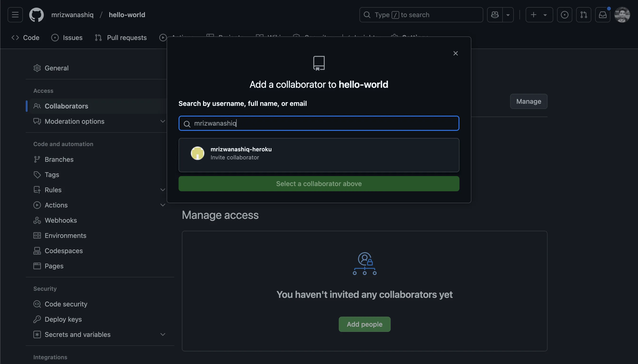Click the Pull requests tab icon
This screenshot has width=638, height=364.
coord(98,38)
